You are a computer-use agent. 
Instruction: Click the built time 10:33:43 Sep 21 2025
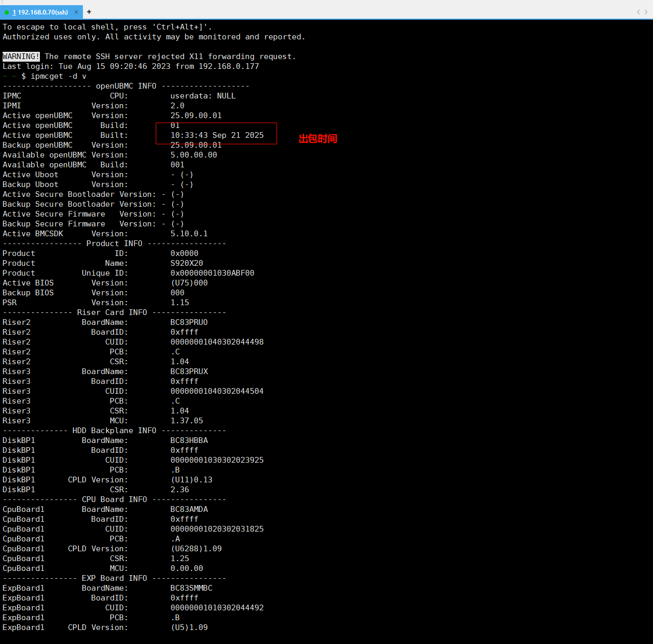217,135
